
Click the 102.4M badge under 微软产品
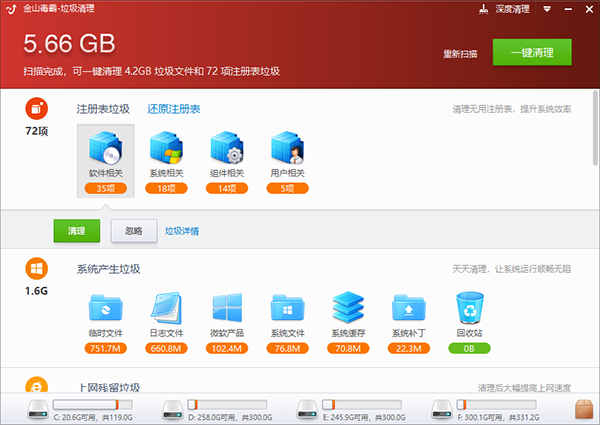click(x=227, y=348)
